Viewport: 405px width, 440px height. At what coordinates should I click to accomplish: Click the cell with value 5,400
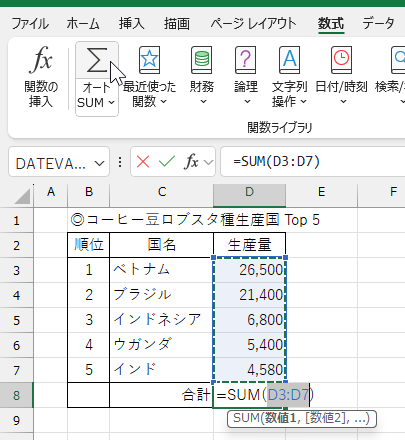pyautogui.click(x=249, y=345)
